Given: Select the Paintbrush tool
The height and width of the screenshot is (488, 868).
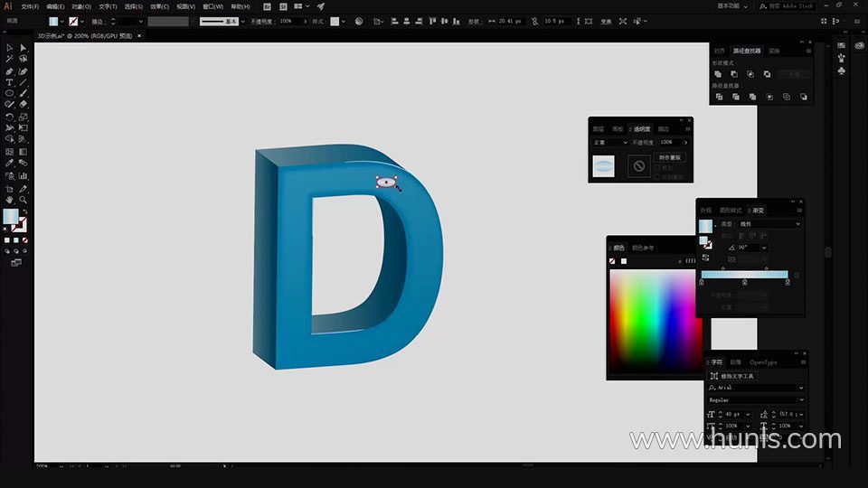Looking at the screenshot, I should point(24,93).
